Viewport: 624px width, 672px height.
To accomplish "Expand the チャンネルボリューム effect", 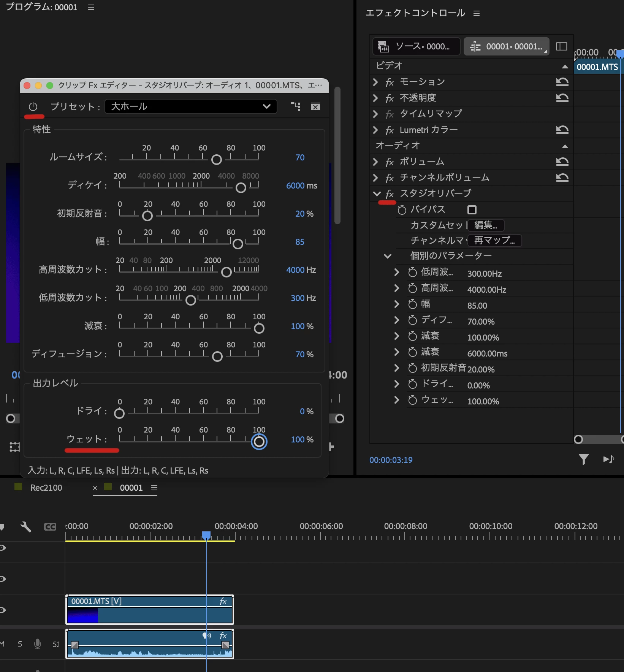I will tap(376, 178).
